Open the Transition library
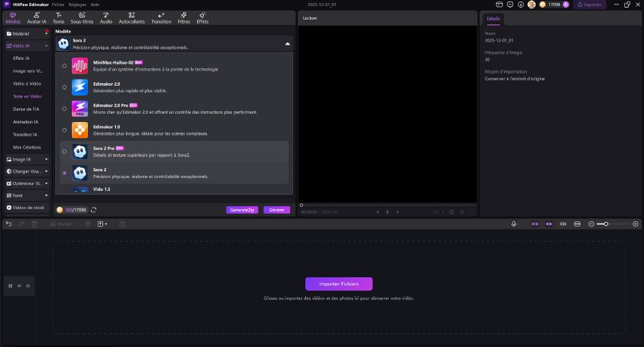This screenshot has width=644, height=347. coord(161,18)
